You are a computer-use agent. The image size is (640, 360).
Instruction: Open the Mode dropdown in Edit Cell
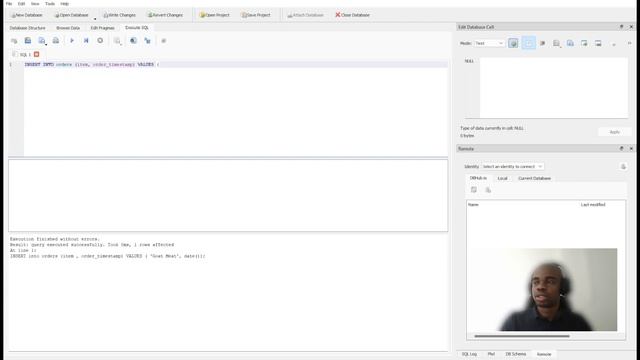pos(489,43)
